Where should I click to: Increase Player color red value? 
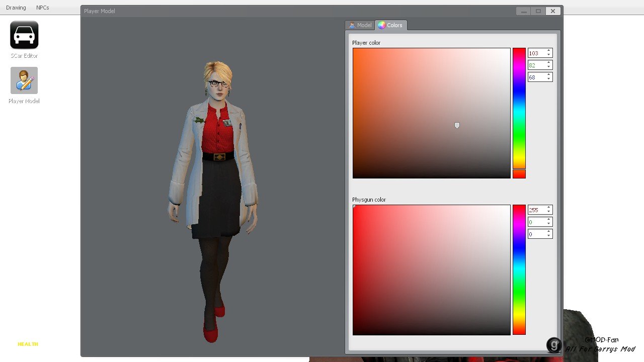(x=549, y=51)
